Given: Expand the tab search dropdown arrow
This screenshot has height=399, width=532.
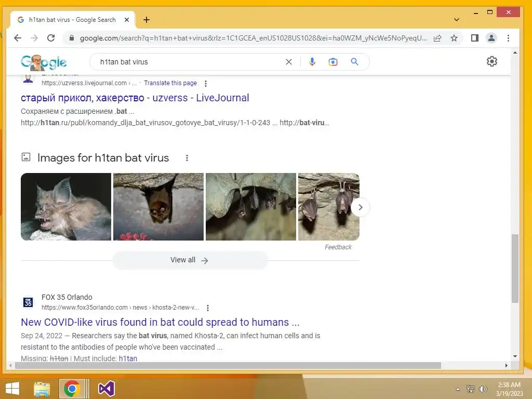Looking at the screenshot, I should pyautogui.click(x=457, y=20).
